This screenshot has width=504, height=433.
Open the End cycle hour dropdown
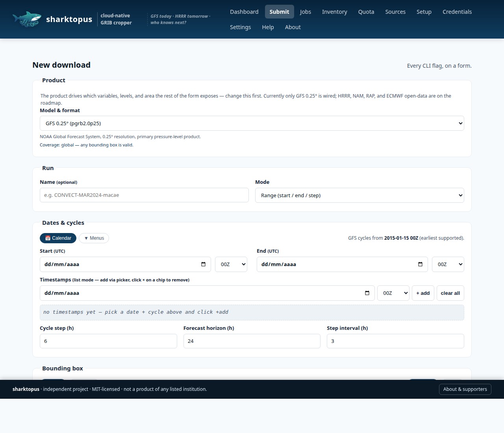pyautogui.click(x=448, y=265)
